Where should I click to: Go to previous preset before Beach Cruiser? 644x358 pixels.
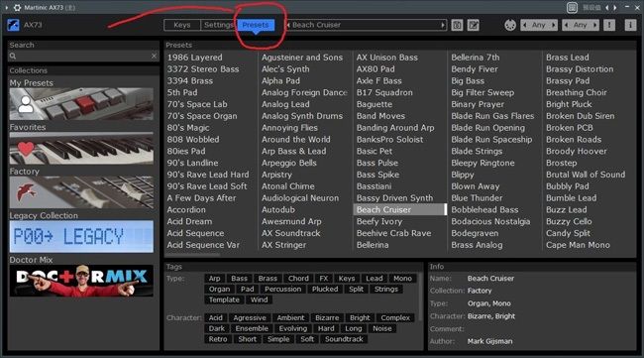coord(288,25)
